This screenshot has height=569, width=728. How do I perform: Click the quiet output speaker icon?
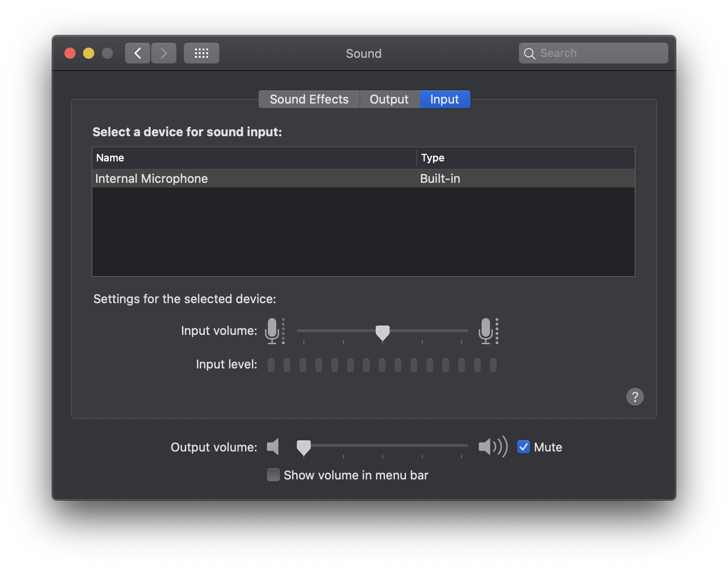pyautogui.click(x=273, y=447)
